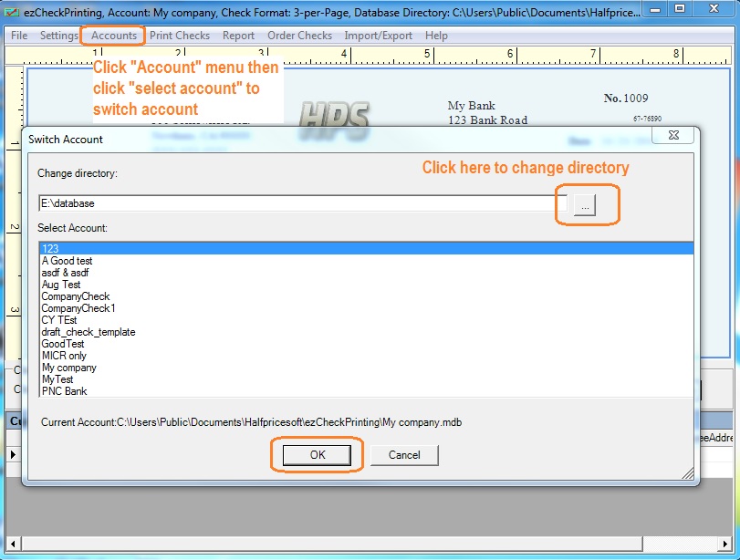Open the Import/Export menu
740x560 pixels.
coord(379,36)
